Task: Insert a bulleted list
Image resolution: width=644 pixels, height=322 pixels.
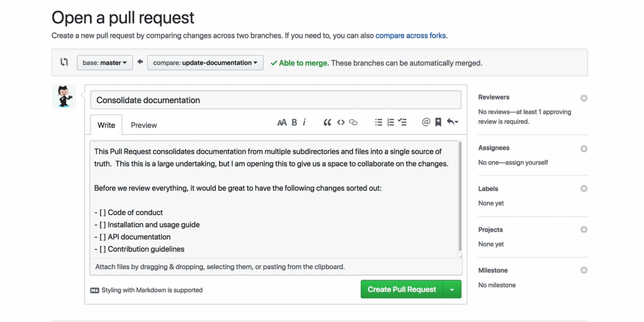Action: [379, 123]
